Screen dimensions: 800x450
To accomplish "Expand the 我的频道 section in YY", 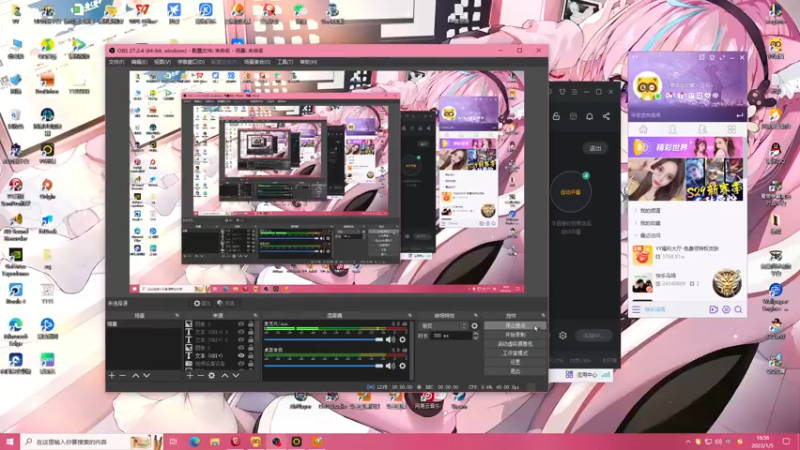I will (x=649, y=210).
